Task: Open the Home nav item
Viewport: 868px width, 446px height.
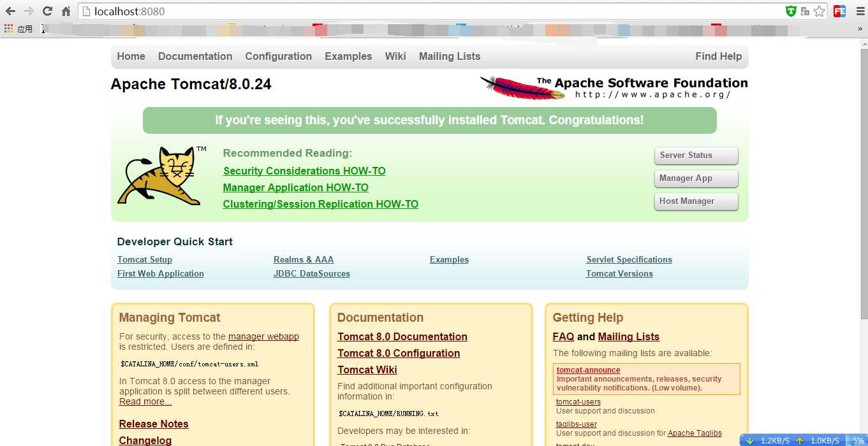Action: point(131,56)
